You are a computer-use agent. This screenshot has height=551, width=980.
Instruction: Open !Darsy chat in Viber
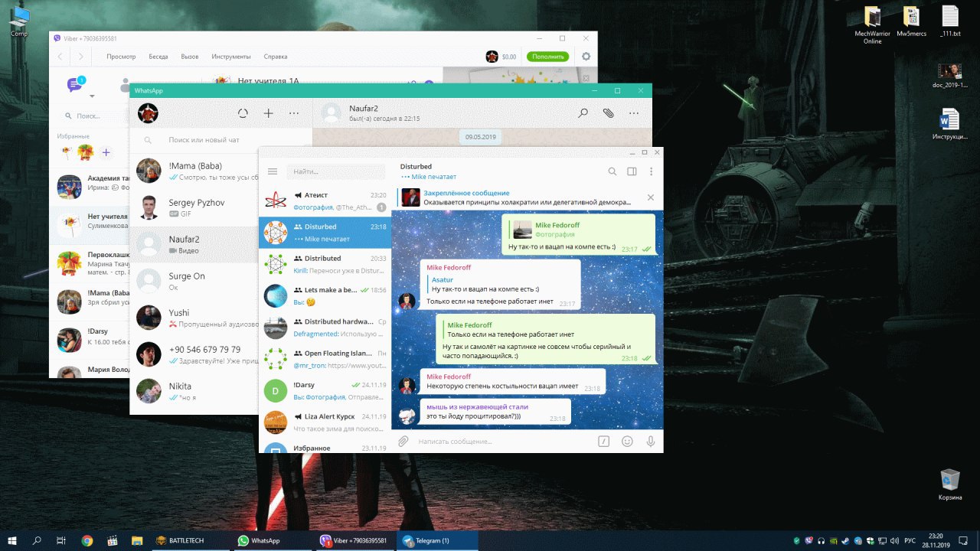pyautogui.click(x=90, y=338)
